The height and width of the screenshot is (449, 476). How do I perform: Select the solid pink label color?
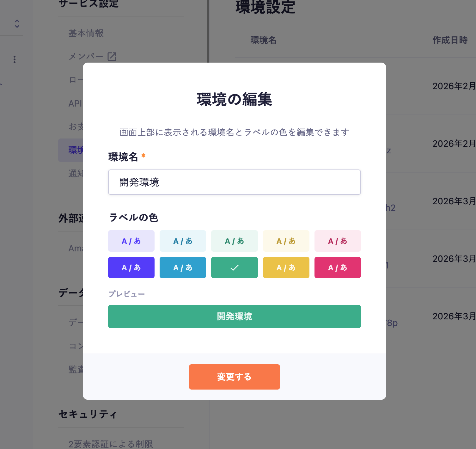pyautogui.click(x=338, y=268)
